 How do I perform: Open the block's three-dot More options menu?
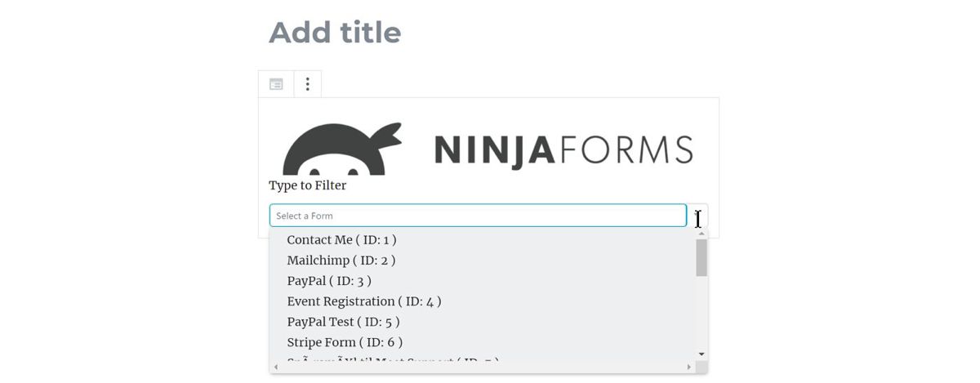[307, 84]
